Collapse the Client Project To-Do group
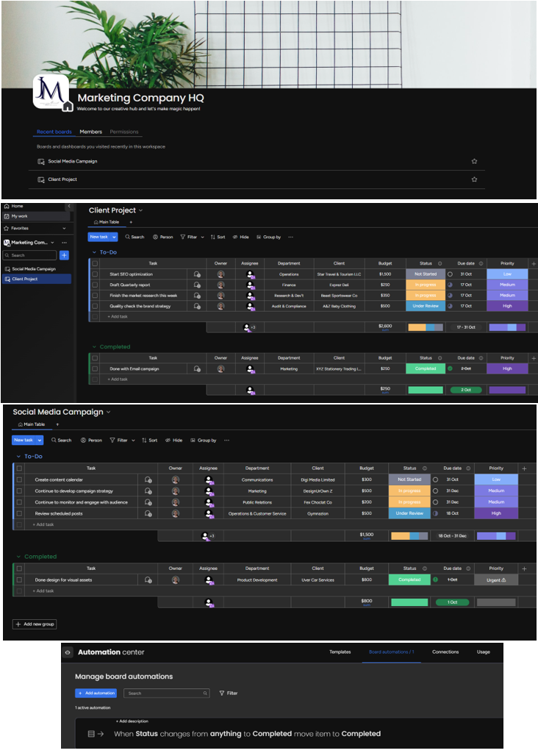 coord(94,252)
